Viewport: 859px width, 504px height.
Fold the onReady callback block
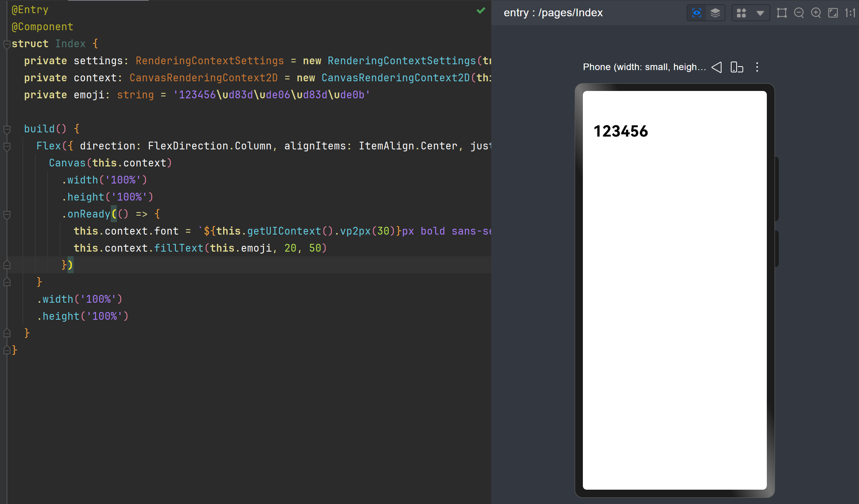[7, 214]
